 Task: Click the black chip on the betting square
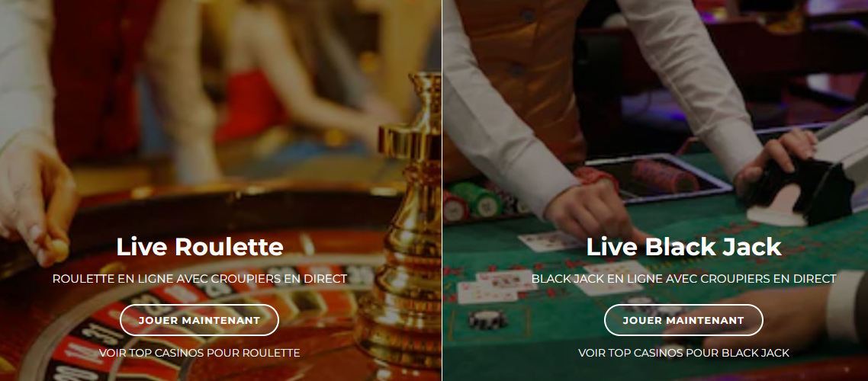click(487, 319)
